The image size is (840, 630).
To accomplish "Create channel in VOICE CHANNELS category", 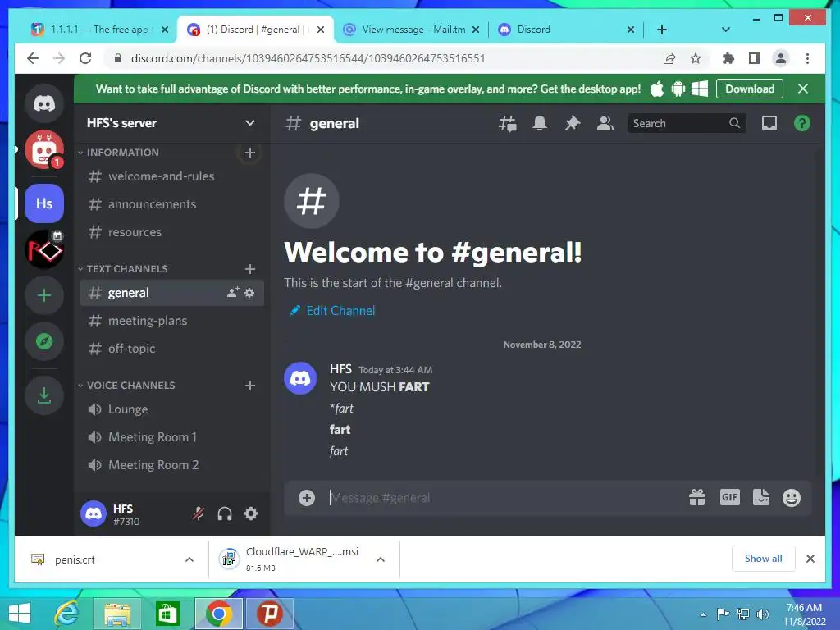I will point(249,386).
